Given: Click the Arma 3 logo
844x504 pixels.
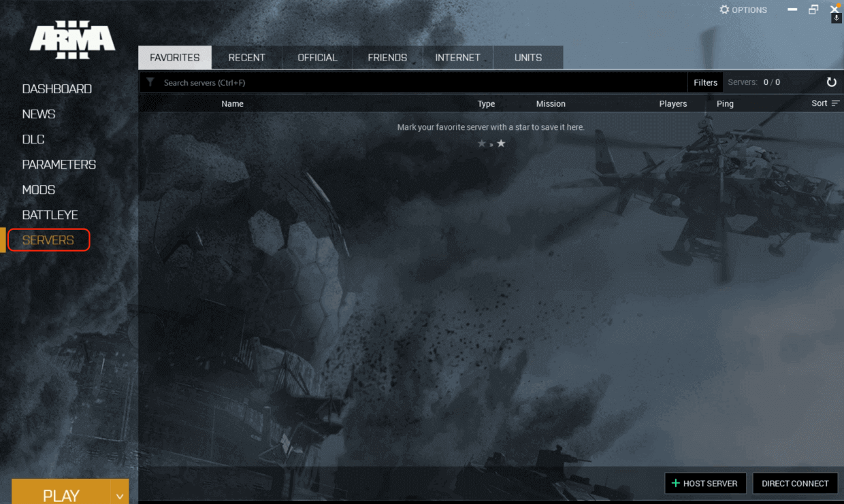Looking at the screenshot, I should tap(72, 39).
